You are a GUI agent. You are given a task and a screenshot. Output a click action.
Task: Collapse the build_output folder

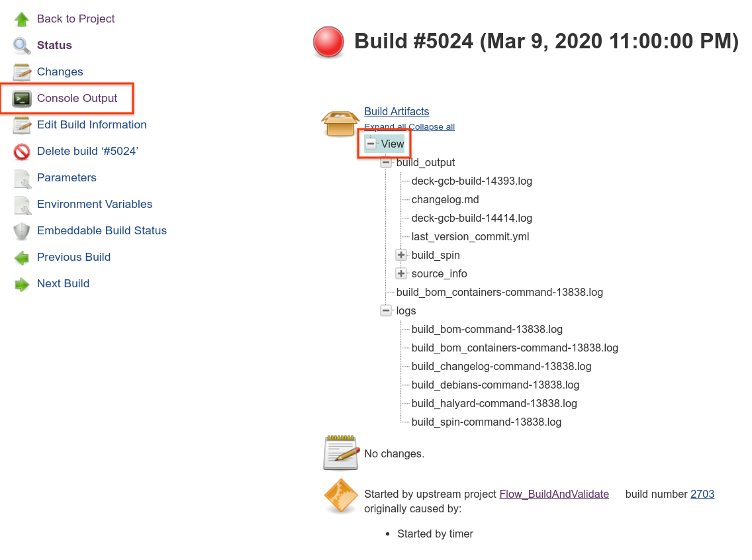385,163
